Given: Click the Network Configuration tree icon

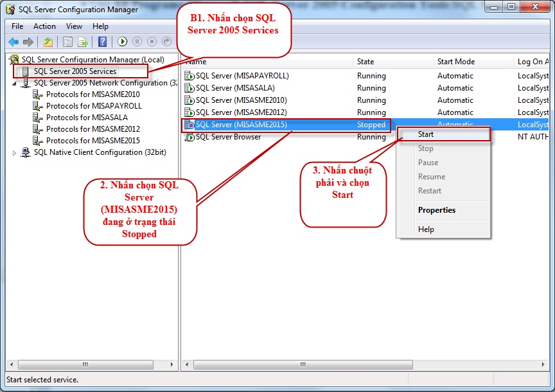Looking at the screenshot, I should (x=26, y=83).
